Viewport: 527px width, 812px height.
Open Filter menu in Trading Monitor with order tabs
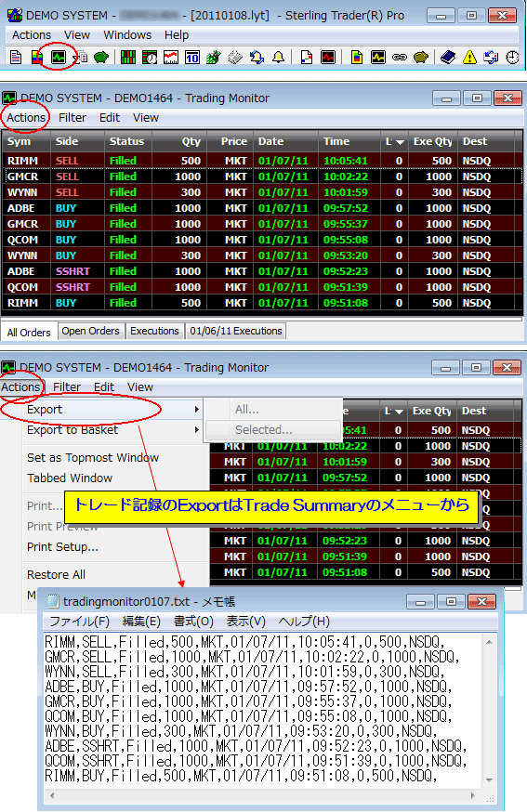72,118
